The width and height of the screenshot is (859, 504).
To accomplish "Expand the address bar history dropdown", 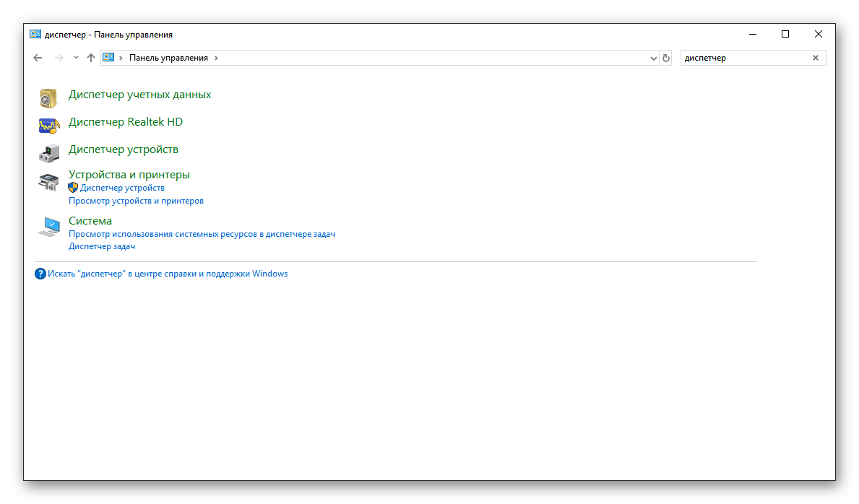I will point(653,58).
